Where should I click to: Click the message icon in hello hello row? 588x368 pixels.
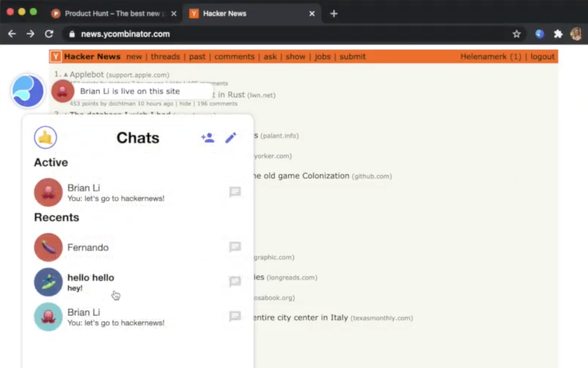pyautogui.click(x=235, y=282)
